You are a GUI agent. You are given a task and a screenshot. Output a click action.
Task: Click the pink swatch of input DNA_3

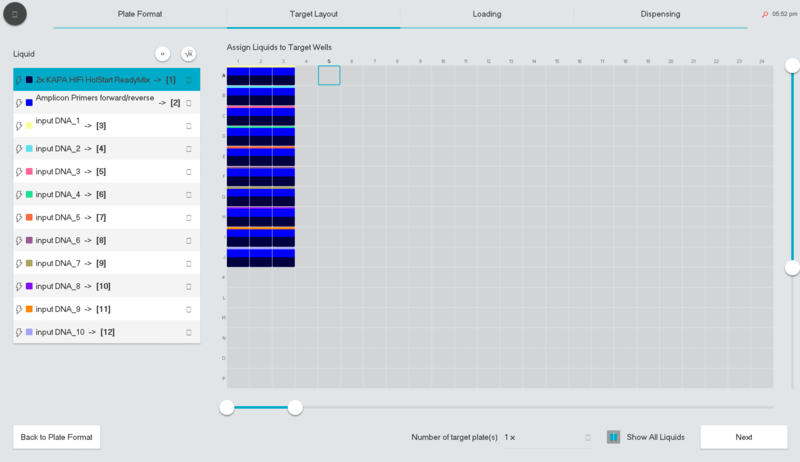pos(29,171)
